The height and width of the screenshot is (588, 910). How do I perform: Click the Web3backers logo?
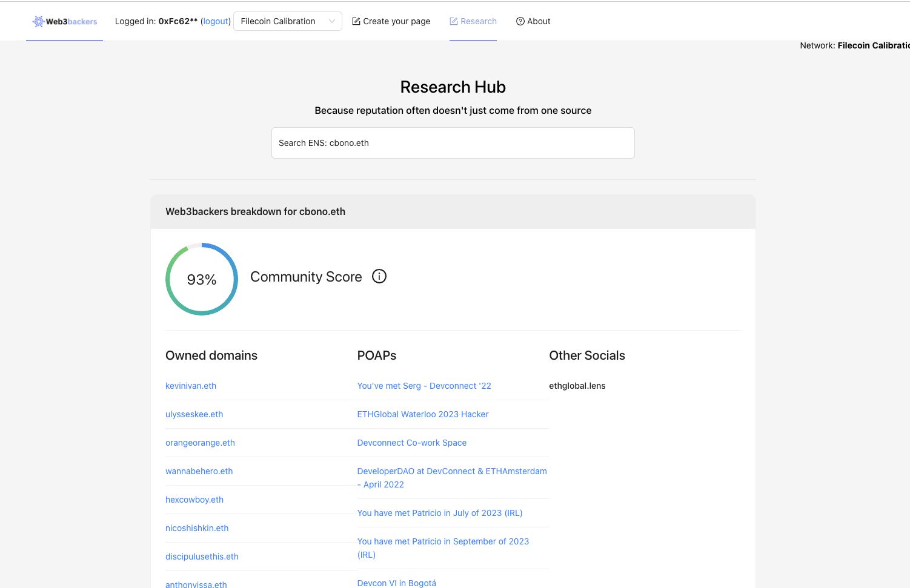click(65, 21)
